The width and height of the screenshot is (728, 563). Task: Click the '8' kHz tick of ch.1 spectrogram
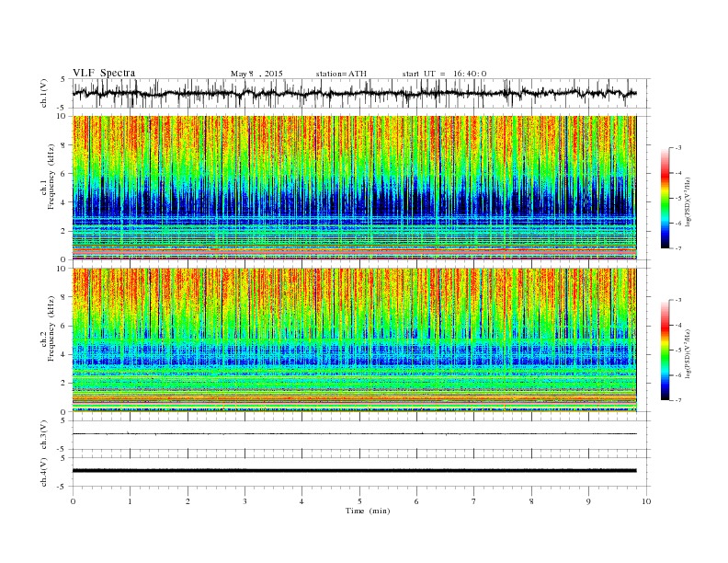[x=64, y=145]
